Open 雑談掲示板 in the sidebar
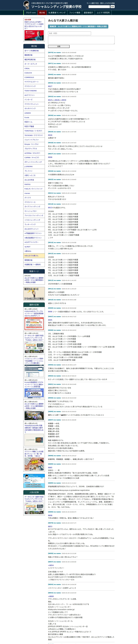The image size is (138, 644). click(x=34, y=55)
